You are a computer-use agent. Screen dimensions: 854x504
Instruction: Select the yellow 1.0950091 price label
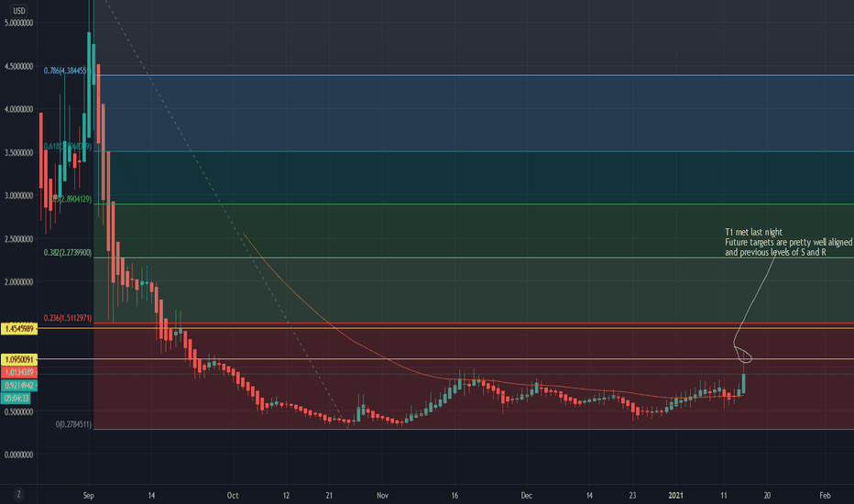(x=19, y=359)
